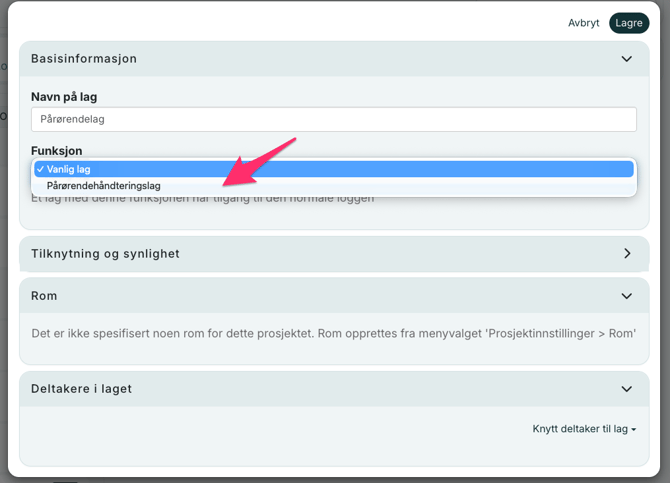Collapse Basisinformasjon using its chevron icon
This screenshot has height=483, width=670.
point(627,59)
